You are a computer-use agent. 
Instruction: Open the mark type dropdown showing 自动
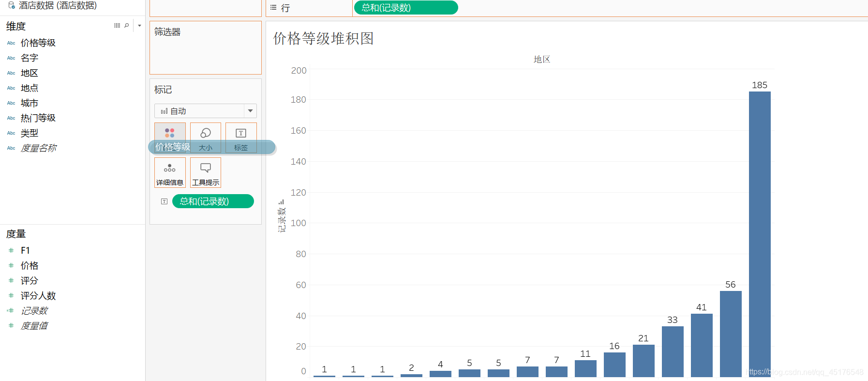point(206,111)
